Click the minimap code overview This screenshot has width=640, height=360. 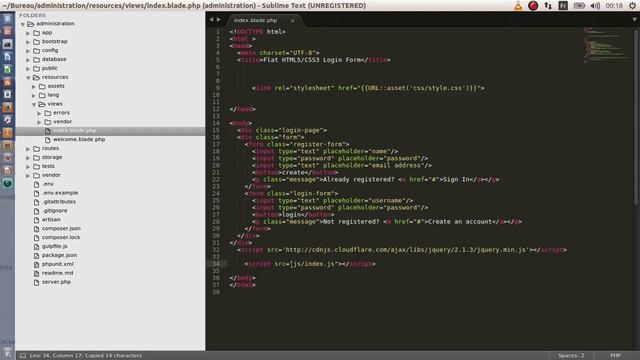click(x=607, y=45)
